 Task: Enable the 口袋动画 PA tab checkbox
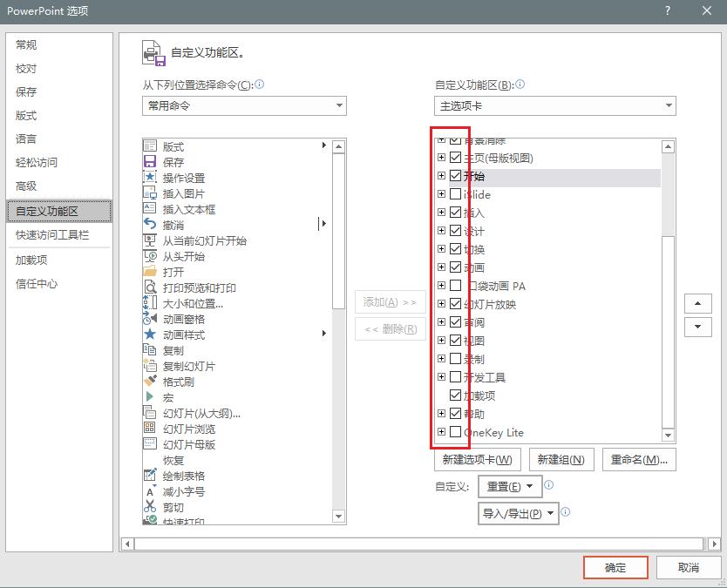point(454,286)
